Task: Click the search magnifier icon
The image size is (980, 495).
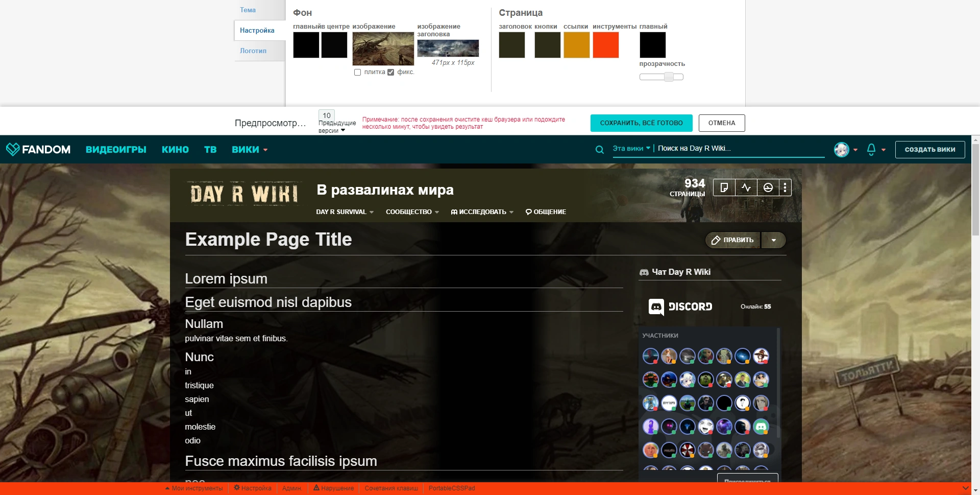Action: point(600,150)
